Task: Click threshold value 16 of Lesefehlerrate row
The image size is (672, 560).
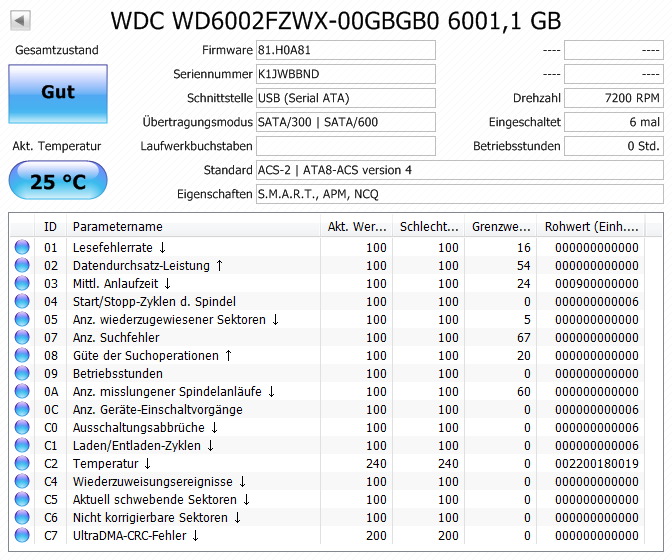Action: [523, 248]
